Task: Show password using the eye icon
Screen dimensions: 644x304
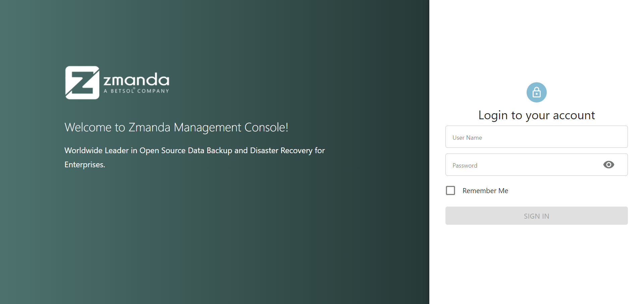Action: coord(608,165)
